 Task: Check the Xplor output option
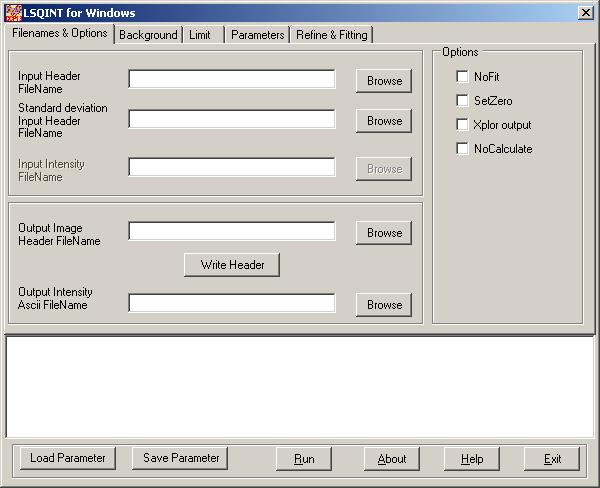point(462,125)
